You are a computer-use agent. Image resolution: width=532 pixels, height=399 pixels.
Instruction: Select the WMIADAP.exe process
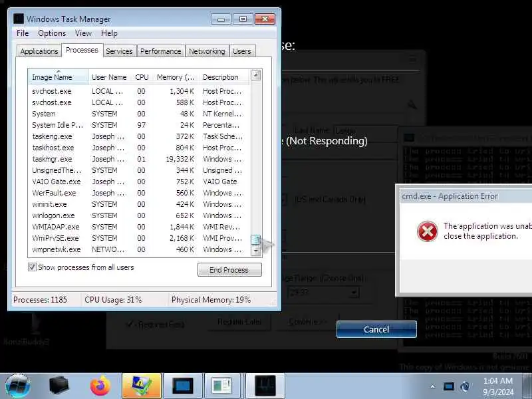click(139, 227)
